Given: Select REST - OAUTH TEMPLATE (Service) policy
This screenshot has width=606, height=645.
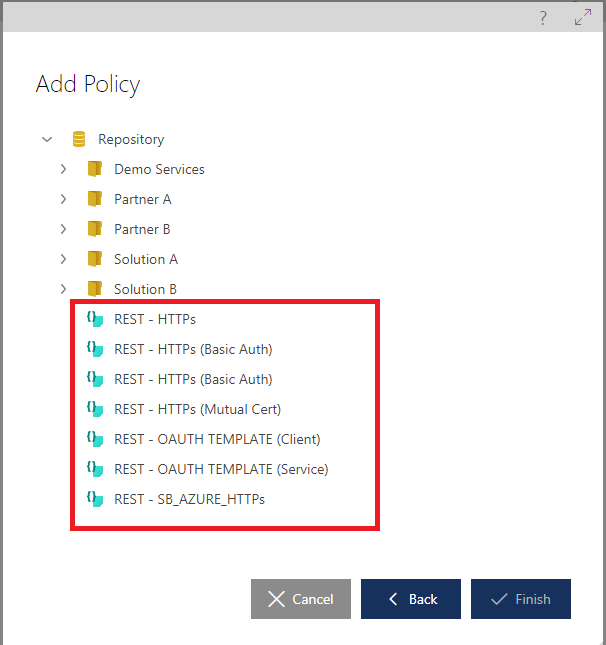Looking at the screenshot, I should pos(221,469).
